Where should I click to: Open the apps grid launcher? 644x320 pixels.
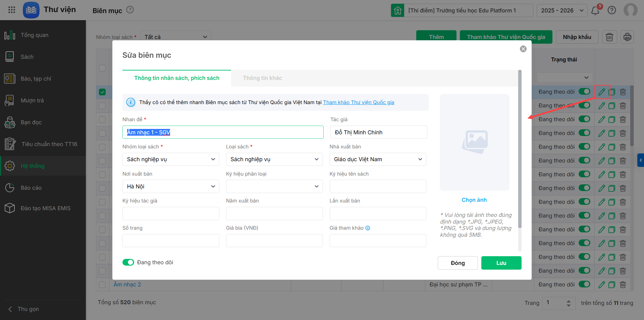[12, 10]
